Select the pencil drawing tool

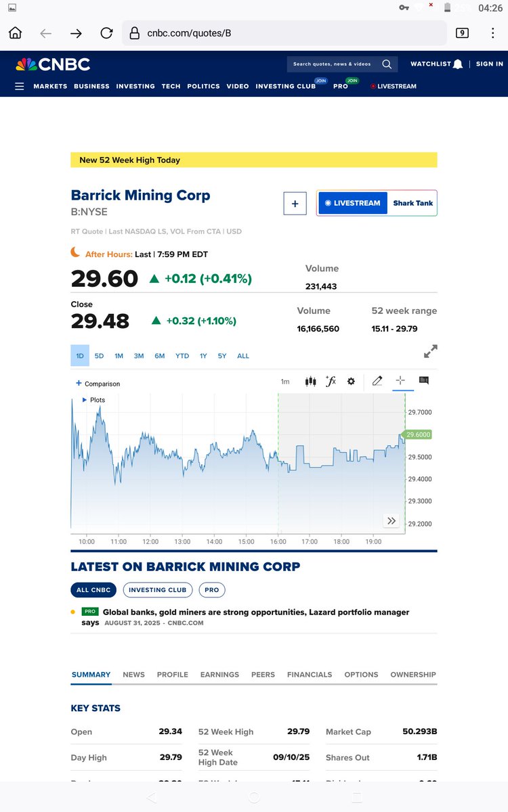coord(377,381)
